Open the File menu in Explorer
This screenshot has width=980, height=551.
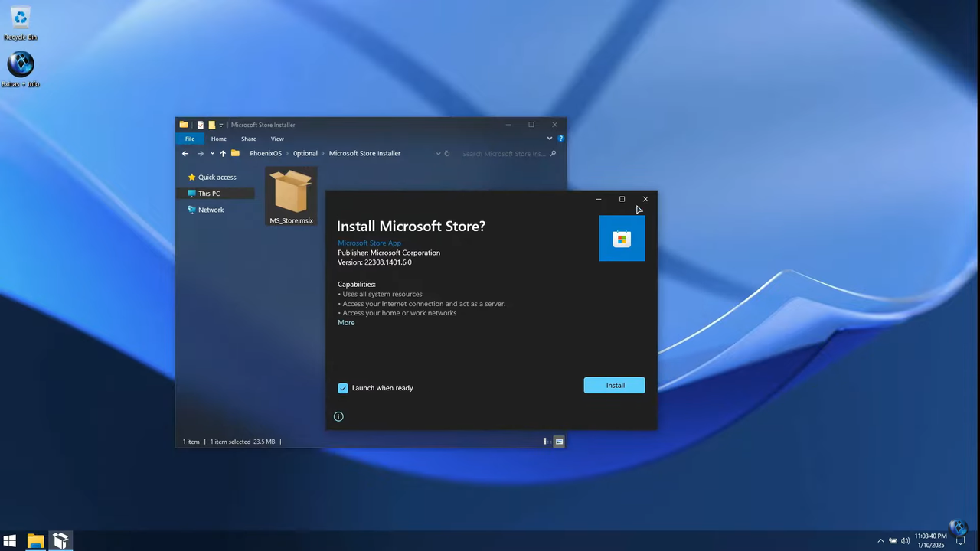[190, 139]
